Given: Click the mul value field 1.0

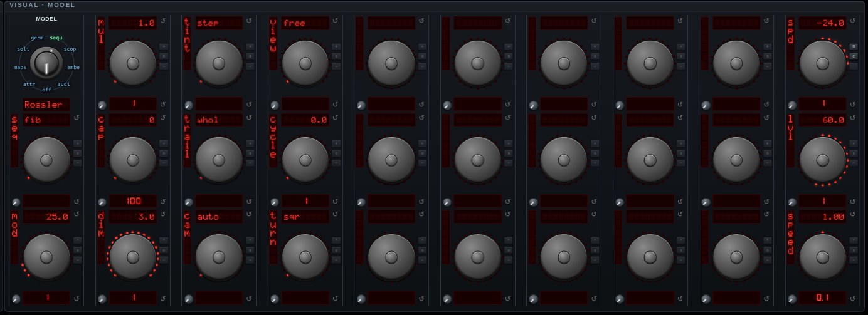Looking at the screenshot, I should click(x=133, y=23).
